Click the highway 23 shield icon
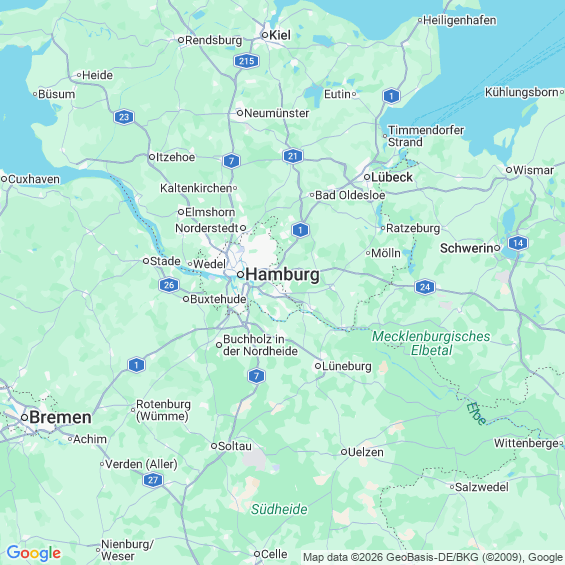565x565 pixels. [x=124, y=117]
